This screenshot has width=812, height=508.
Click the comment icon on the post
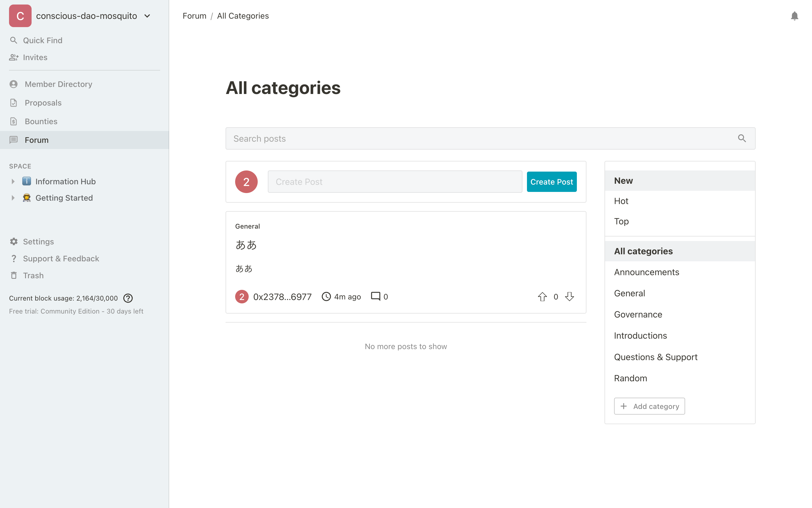376,296
